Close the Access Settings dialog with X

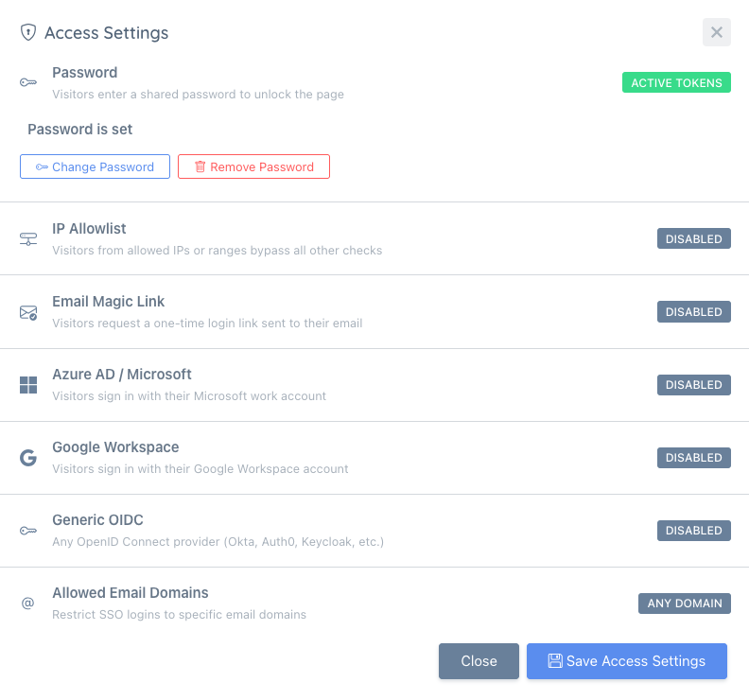click(716, 32)
